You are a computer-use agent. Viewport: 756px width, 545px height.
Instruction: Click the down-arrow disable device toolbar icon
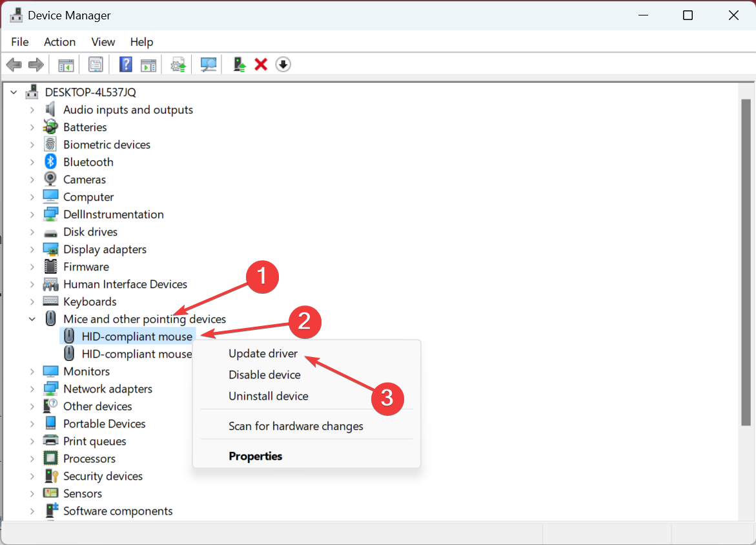(x=283, y=65)
